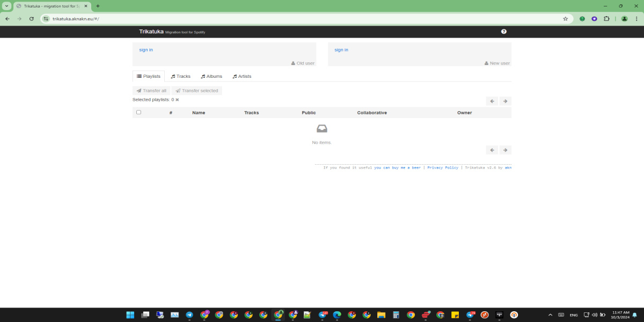
Task: Switch to the Tracks tab
Action: click(181, 76)
